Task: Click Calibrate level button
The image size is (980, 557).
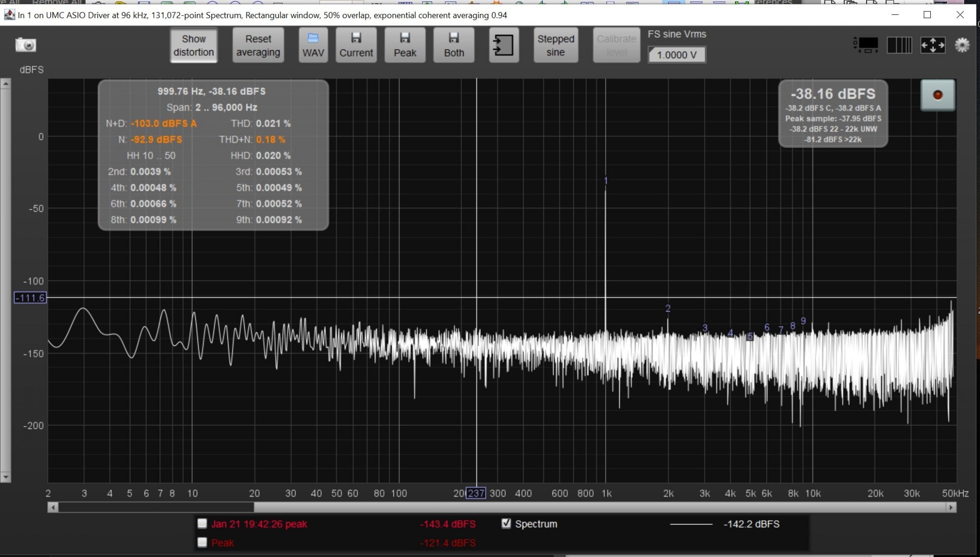Action: coord(616,45)
